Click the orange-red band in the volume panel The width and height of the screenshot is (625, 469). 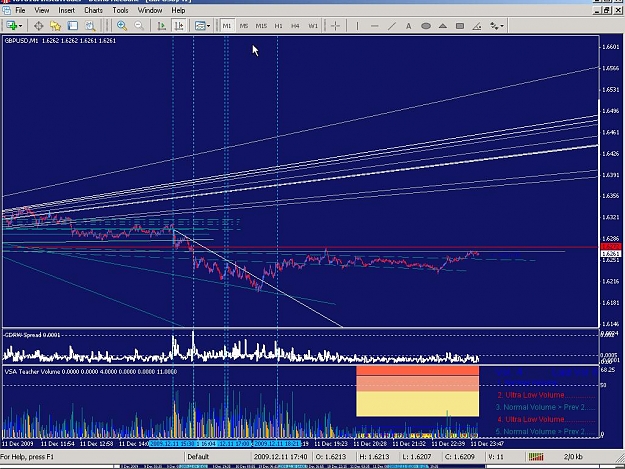pyautogui.click(x=417, y=371)
